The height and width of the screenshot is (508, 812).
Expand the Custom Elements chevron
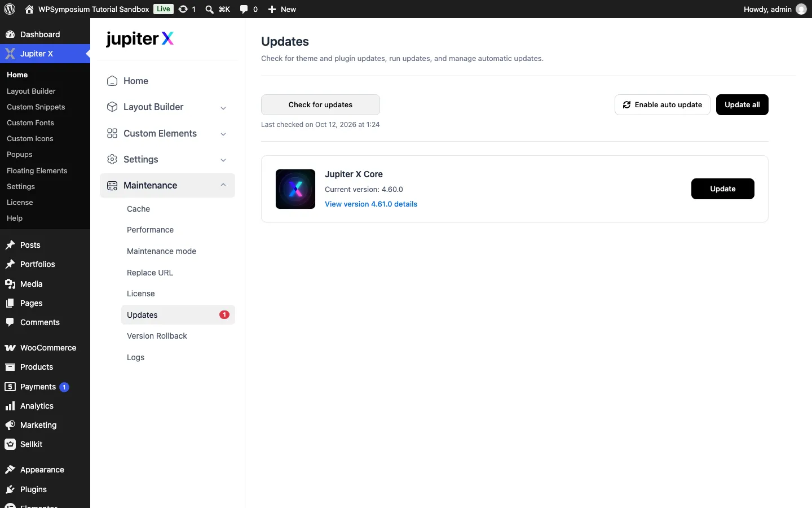pyautogui.click(x=223, y=134)
